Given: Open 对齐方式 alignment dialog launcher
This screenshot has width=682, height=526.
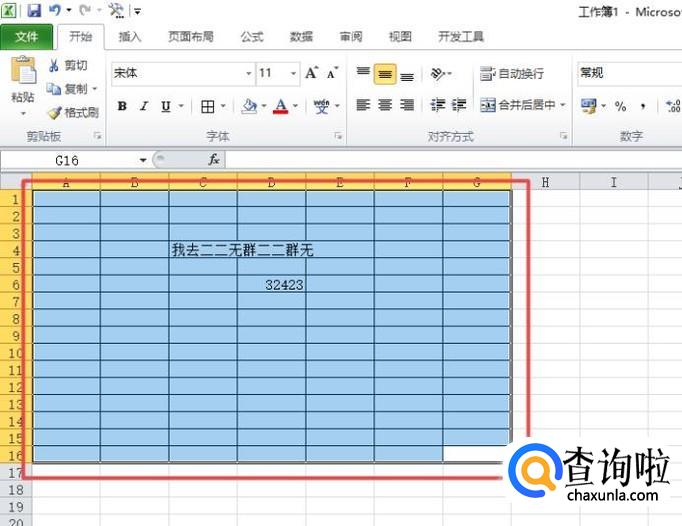Looking at the screenshot, I should tap(563, 137).
